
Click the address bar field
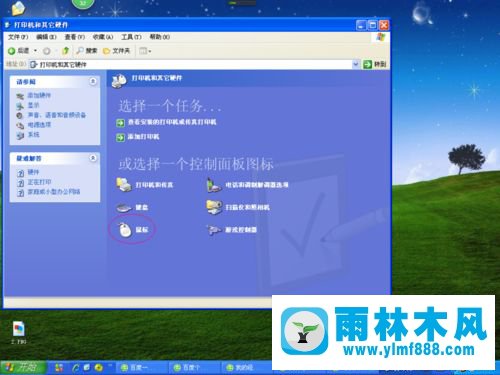click(190, 64)
